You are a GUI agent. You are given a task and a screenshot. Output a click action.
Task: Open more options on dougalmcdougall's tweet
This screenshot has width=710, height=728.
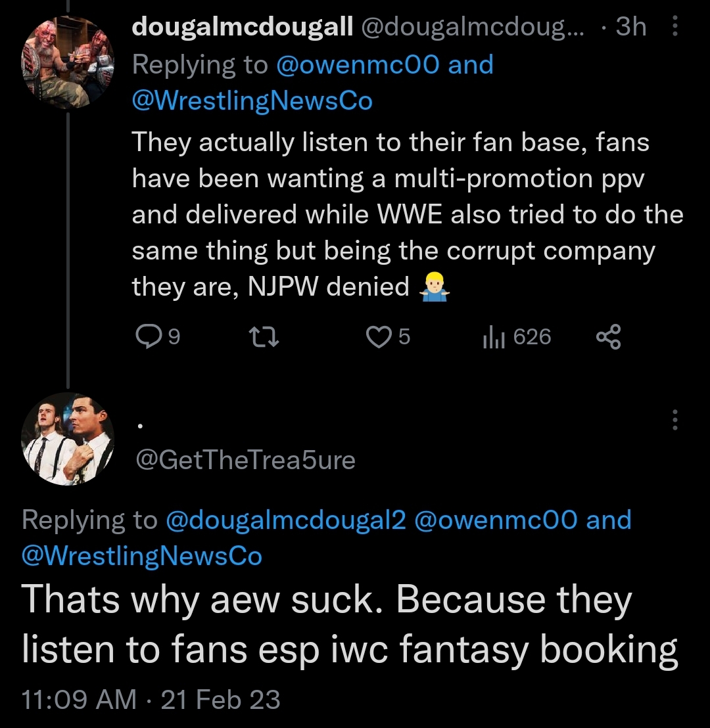(675, 27)
